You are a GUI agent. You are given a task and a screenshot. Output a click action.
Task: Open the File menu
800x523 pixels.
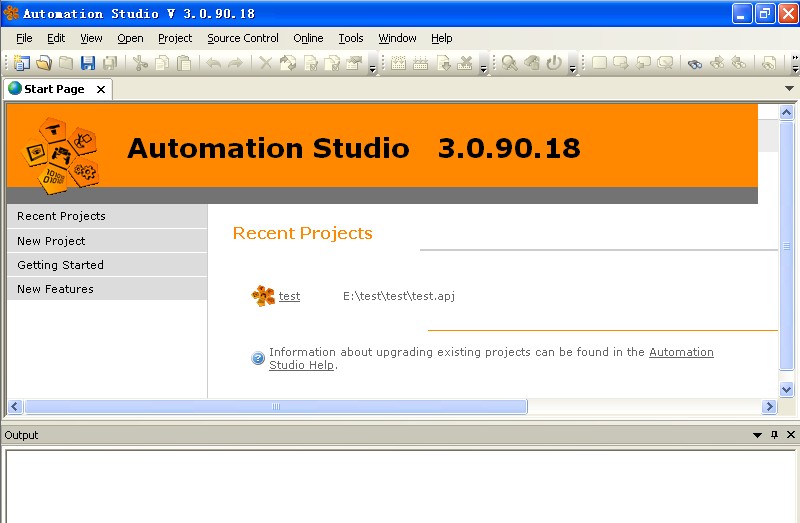[24, 38]
